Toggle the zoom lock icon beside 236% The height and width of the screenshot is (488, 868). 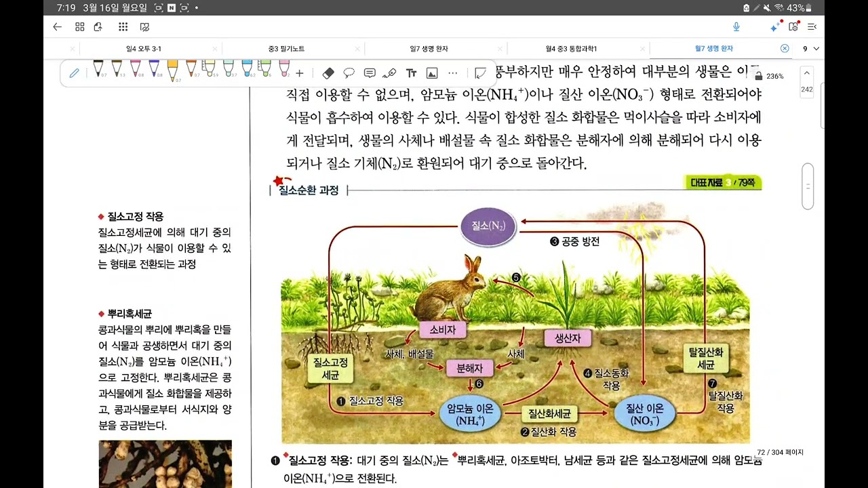coord(759,77)
